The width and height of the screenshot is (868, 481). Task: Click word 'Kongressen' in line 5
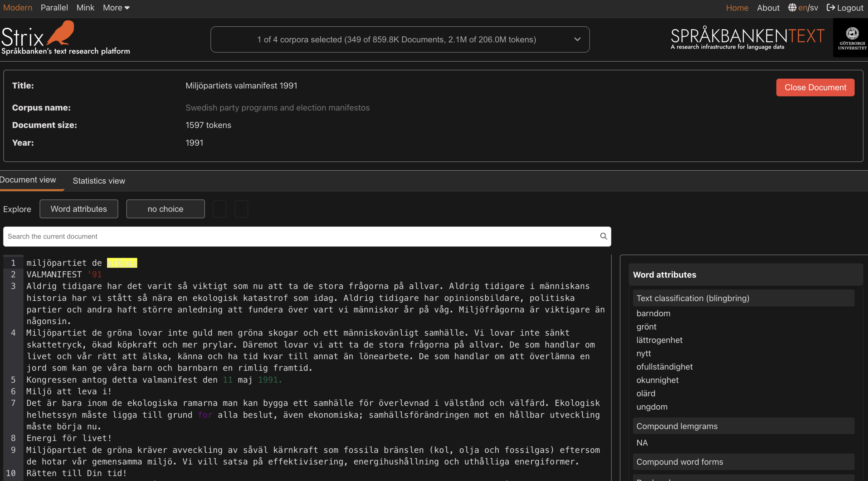coord(52,380)
